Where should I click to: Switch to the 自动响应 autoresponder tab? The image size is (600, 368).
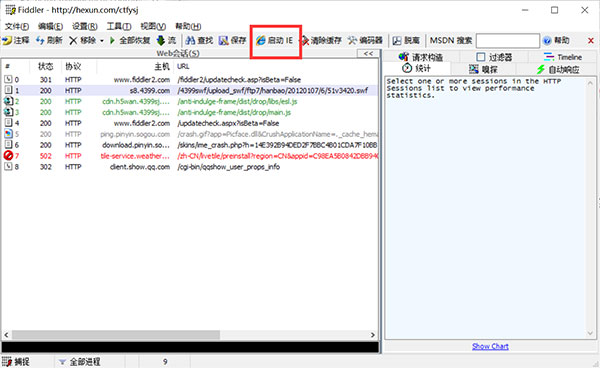557,69
